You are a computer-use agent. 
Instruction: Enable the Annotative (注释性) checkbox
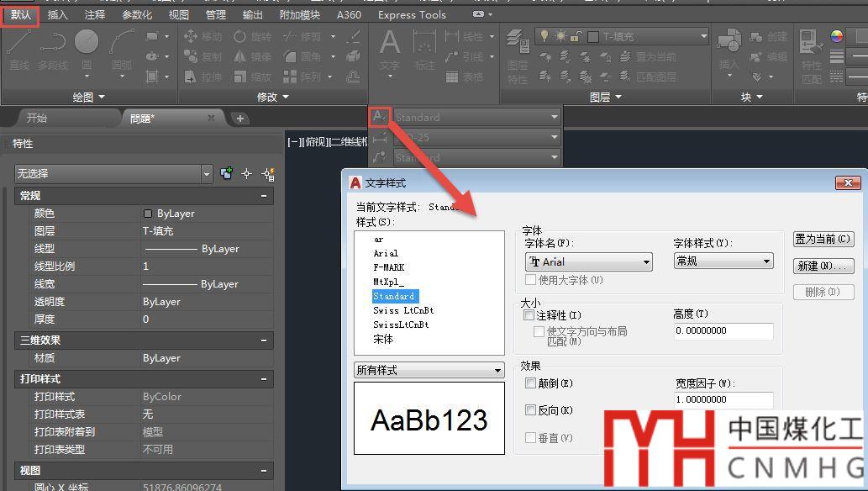pos(529,315)
